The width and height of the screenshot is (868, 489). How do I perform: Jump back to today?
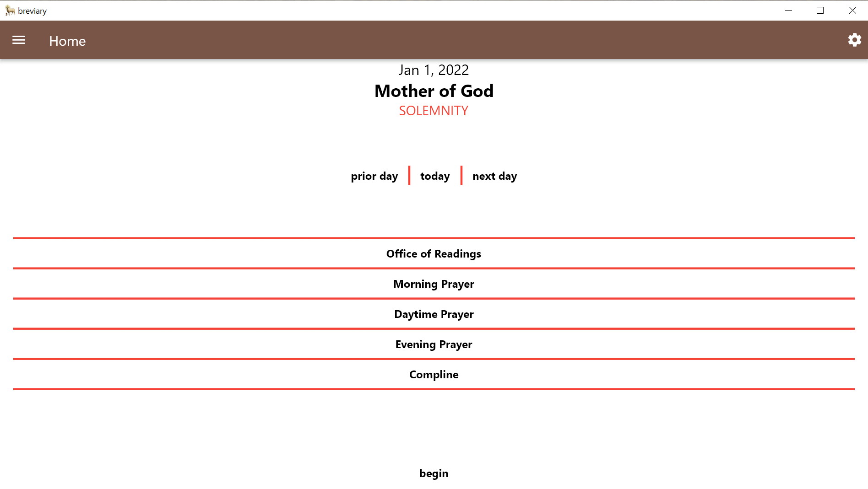pos(434,176)
